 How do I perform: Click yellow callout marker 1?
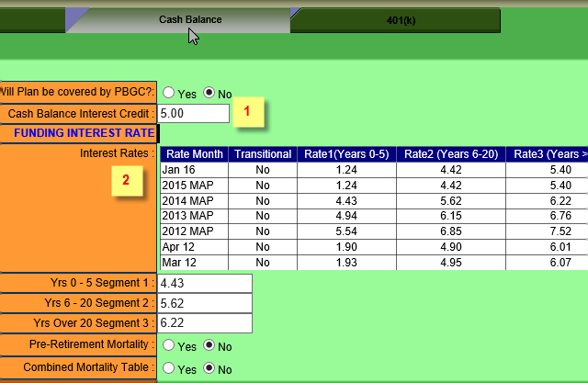click(248, 113)
